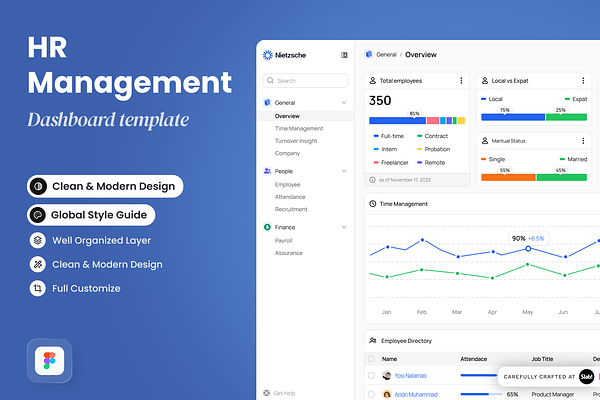
Task: Click the 'as of November 17, 2023' note
Action: pyautogui.click(x=404, y=180)
